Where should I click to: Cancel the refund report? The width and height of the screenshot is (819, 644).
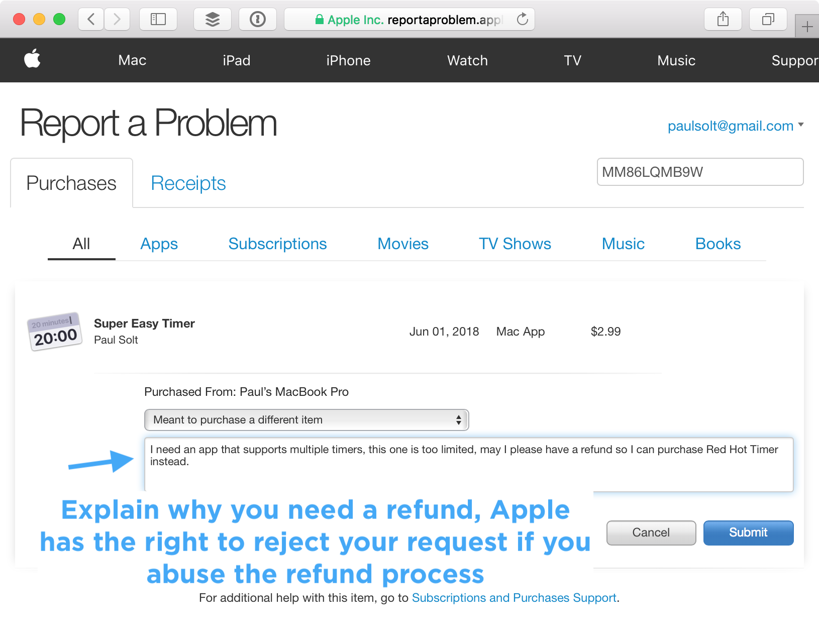[x=651, y=532]
